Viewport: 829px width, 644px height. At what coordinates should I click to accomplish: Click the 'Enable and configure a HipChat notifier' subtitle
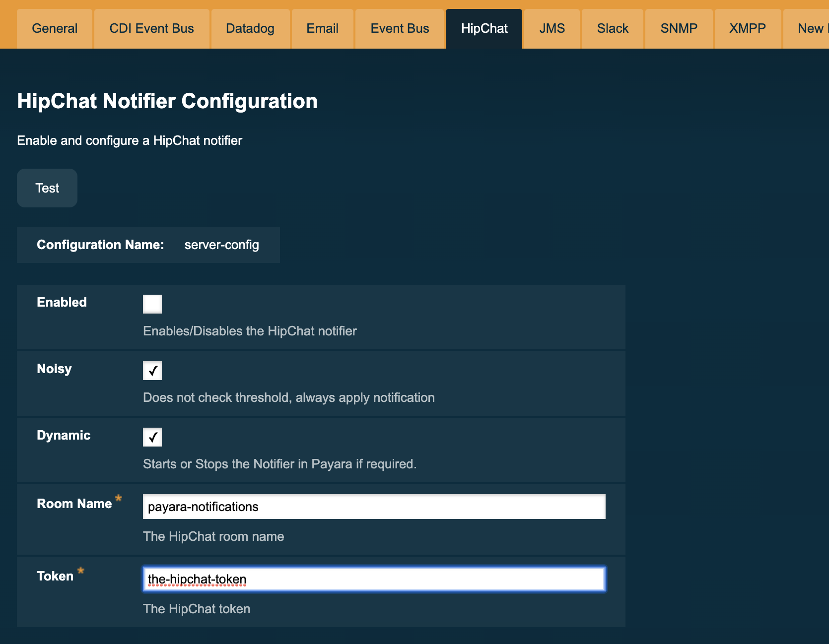[130, 140]
